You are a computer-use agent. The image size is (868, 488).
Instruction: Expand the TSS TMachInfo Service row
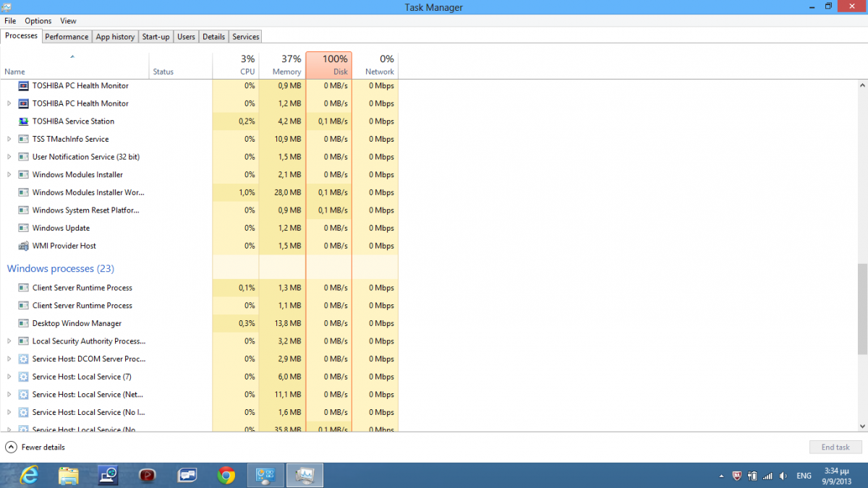(x=9, y=139)
